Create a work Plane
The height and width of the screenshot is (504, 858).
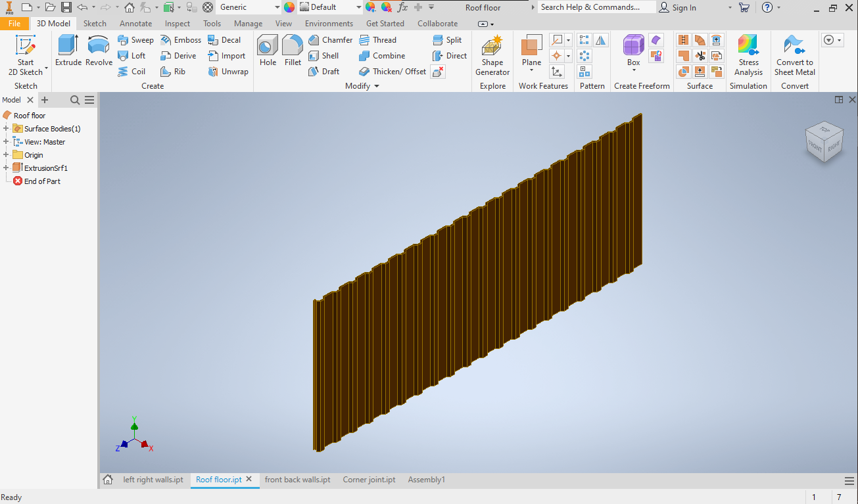pos(531,50)
